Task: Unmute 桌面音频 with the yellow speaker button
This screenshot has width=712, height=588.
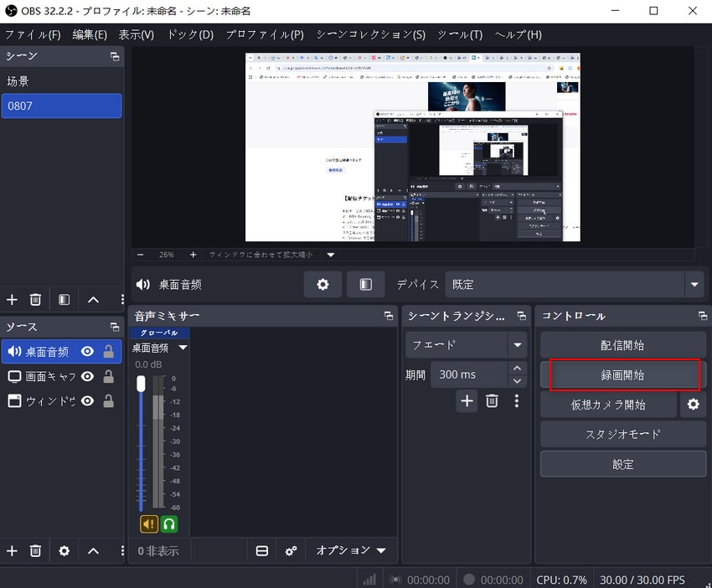Action: point(149,524)
